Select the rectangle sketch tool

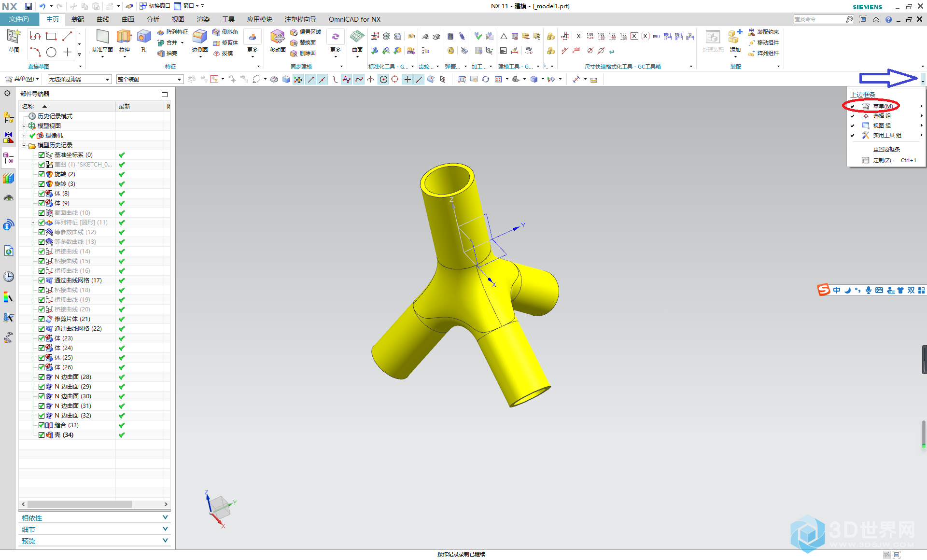click(51, 36)
